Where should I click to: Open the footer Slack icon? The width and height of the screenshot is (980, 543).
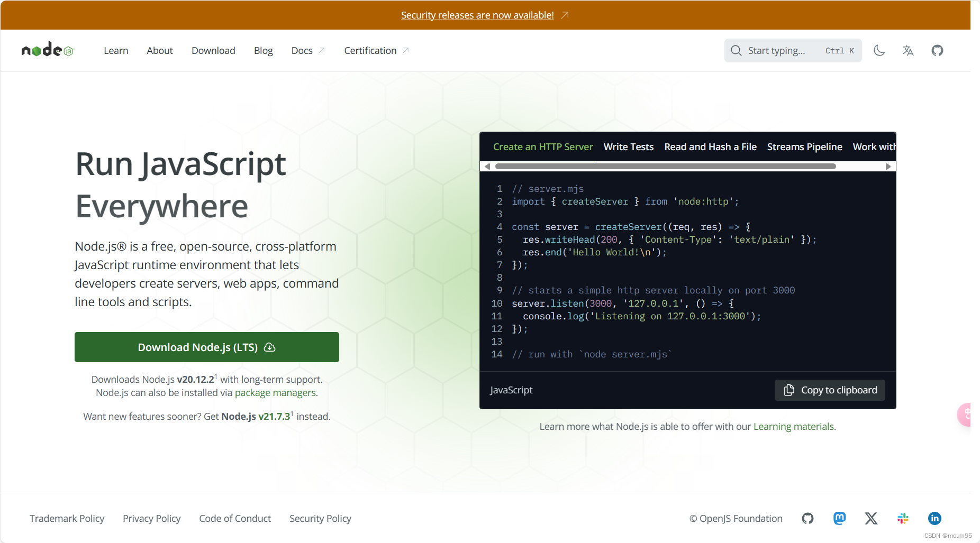pyautogui.click(x=903, y=518)
